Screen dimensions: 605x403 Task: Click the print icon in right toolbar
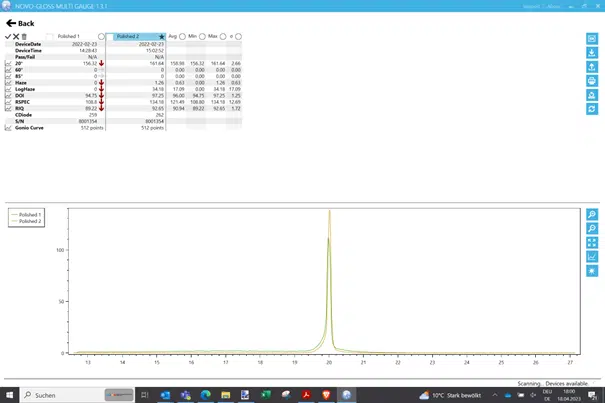pos(593,80)
